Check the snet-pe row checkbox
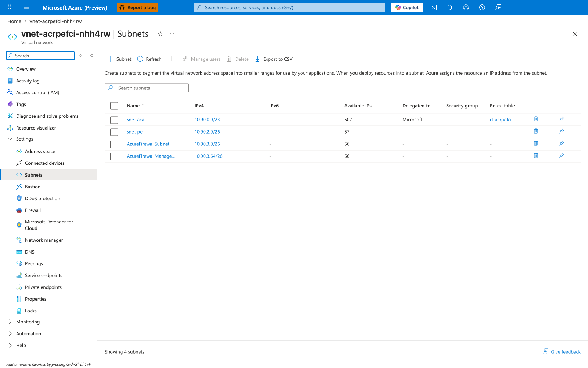 coord(114,132)
